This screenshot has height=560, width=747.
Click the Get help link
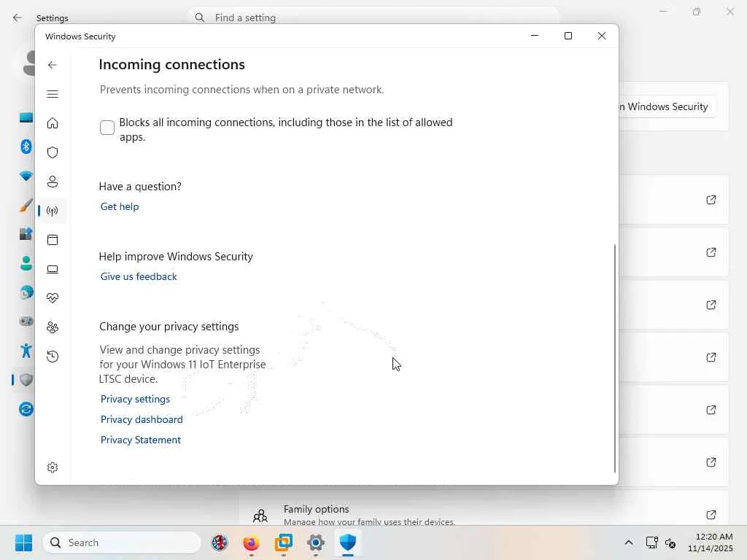pos(120,206)
